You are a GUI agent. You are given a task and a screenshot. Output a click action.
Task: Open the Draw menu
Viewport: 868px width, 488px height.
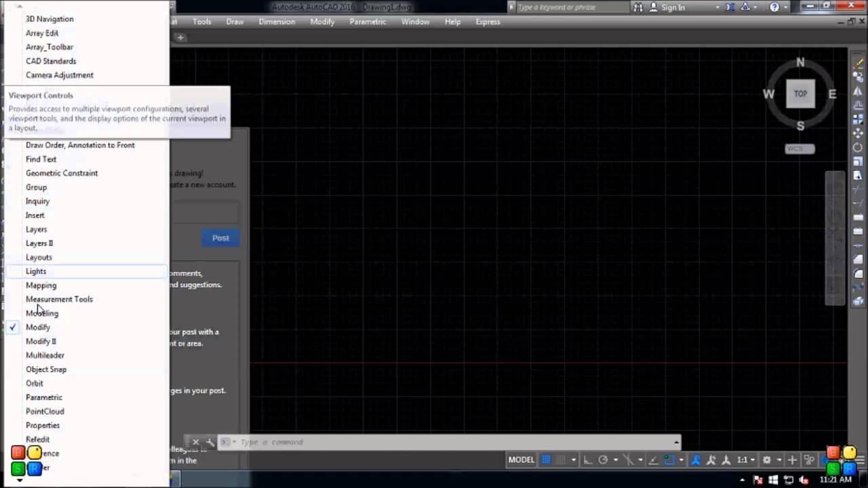(235, 22)
